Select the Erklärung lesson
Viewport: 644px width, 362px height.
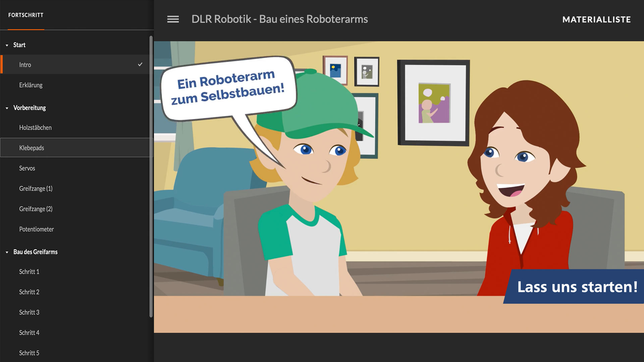(31, 85)
